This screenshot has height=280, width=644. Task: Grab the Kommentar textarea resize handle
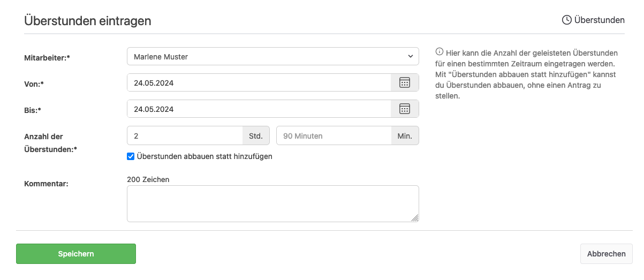pyautogui.click(x=415, y=218)
